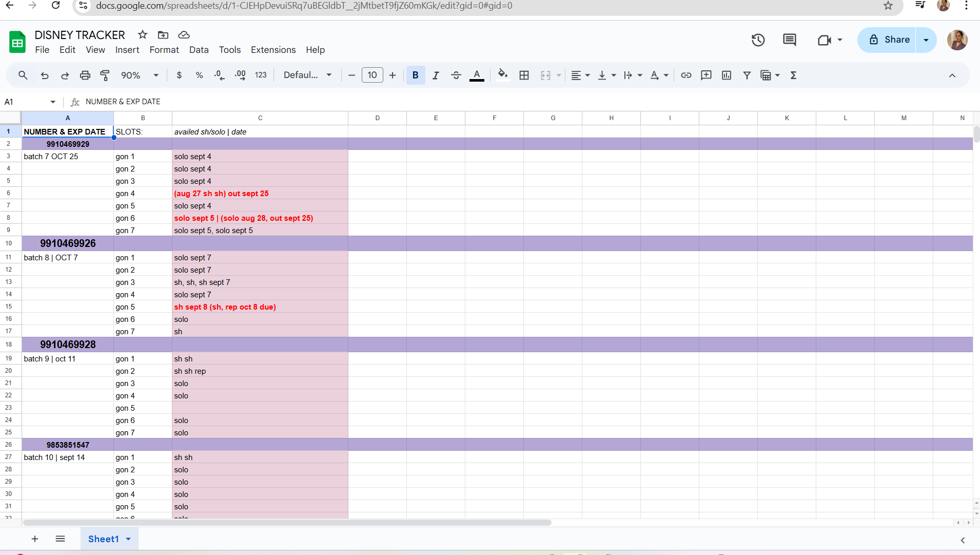Screen dimensions: 980x555
Task: Insert link icon in toolbar
Action: [x=686, y=75]
